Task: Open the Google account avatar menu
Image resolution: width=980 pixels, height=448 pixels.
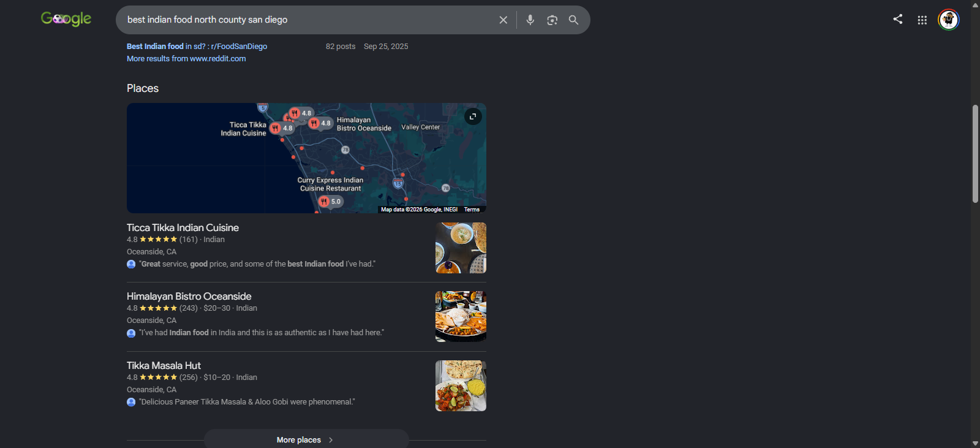Action: (949, 20)
